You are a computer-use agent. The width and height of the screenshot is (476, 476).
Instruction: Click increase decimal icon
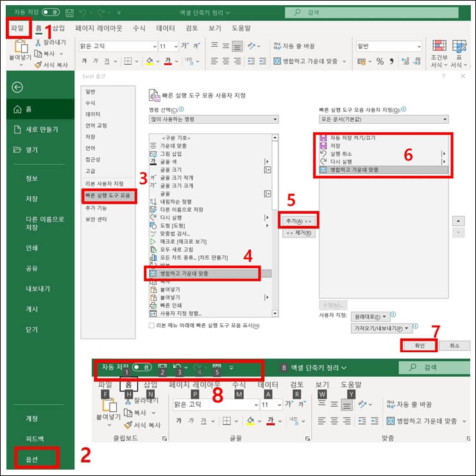click(405, 62)
